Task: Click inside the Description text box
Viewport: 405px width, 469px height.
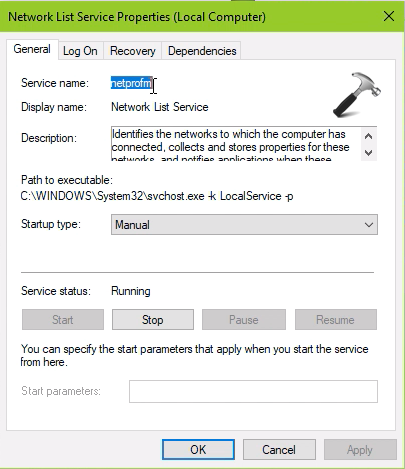Action: pos(236,144)
